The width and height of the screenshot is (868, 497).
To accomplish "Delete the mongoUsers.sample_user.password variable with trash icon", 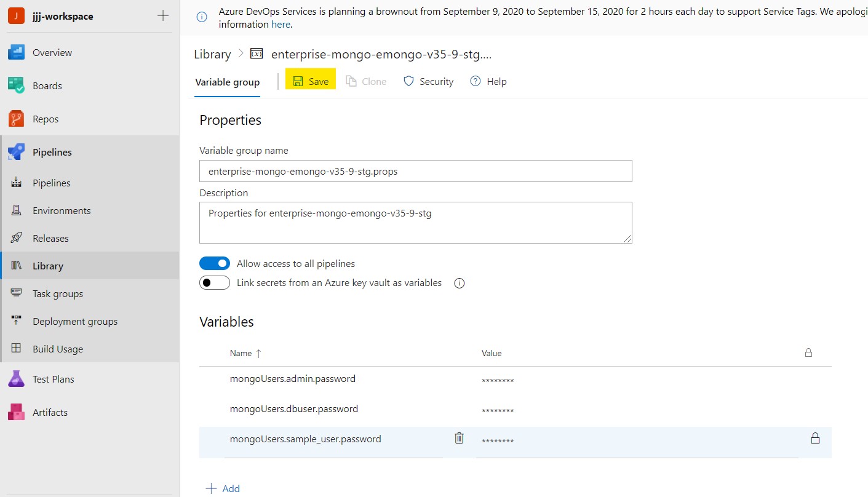I will [x=459, y=439].
